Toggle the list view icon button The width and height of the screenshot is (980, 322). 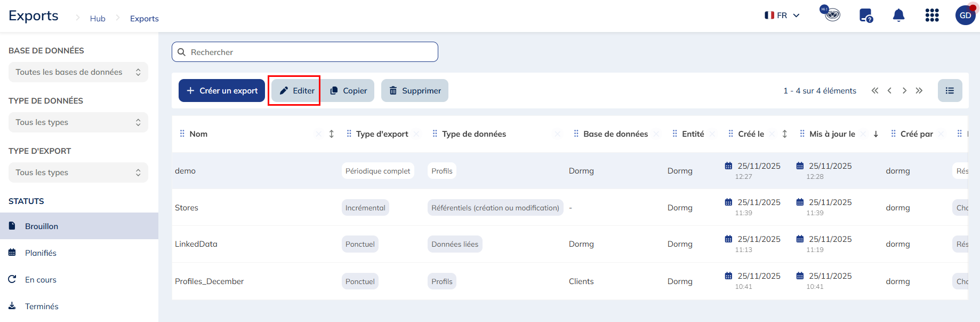(950, 91)
